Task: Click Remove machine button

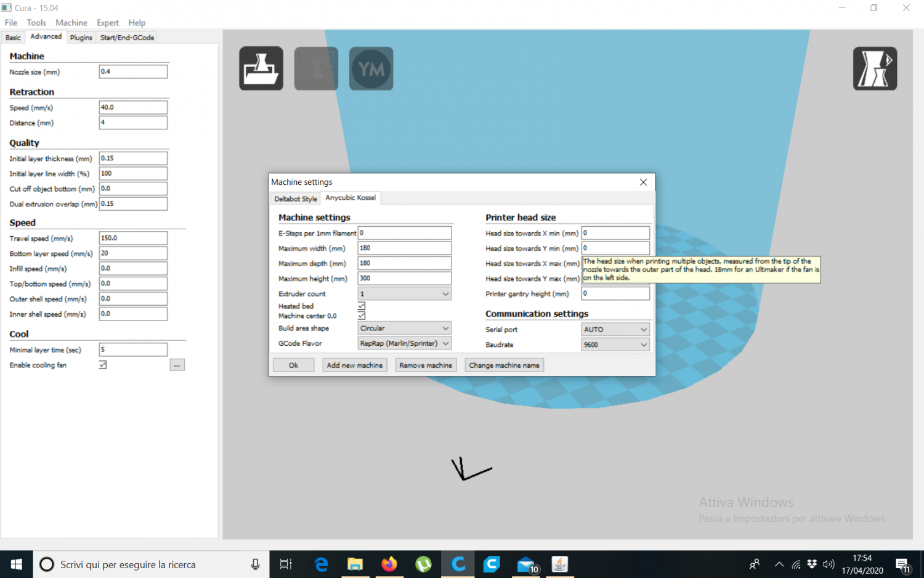Action: click(x=426, y=365)
